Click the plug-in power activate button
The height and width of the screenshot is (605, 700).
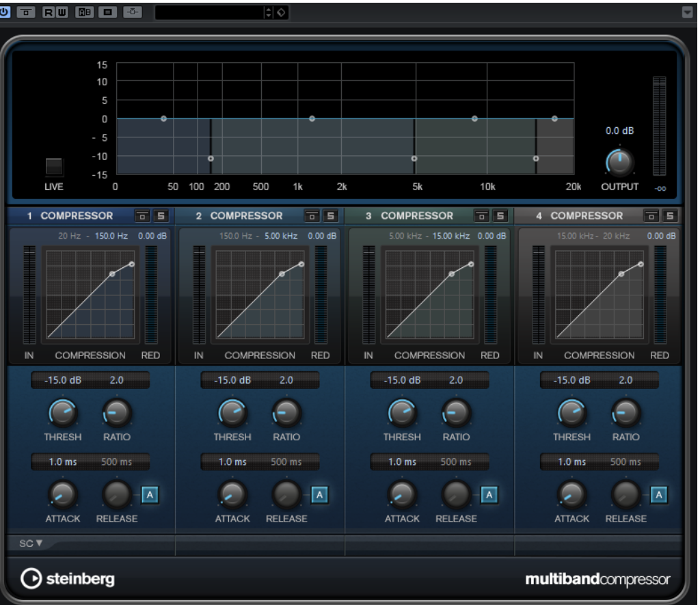pyautogui.click(x=4, y=12)
